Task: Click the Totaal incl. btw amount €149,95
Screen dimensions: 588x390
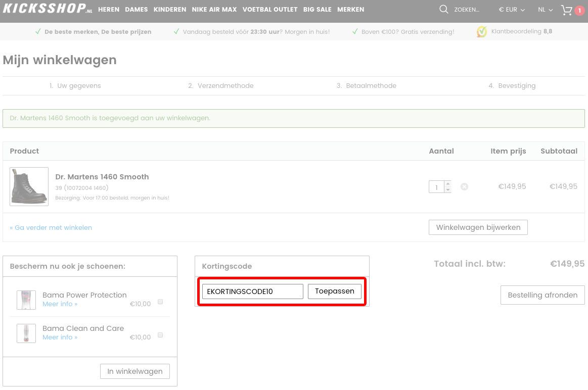Action: point(567,264)
